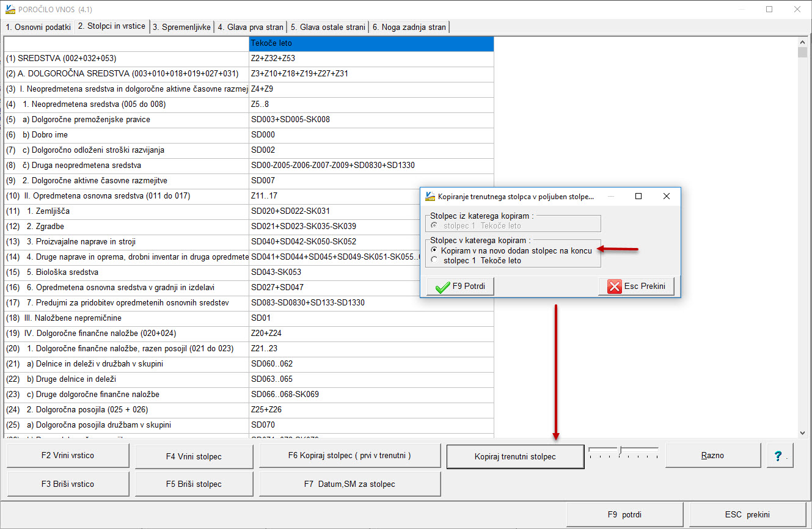Click formula cell 'SD043-SK053'

(335, 272)
